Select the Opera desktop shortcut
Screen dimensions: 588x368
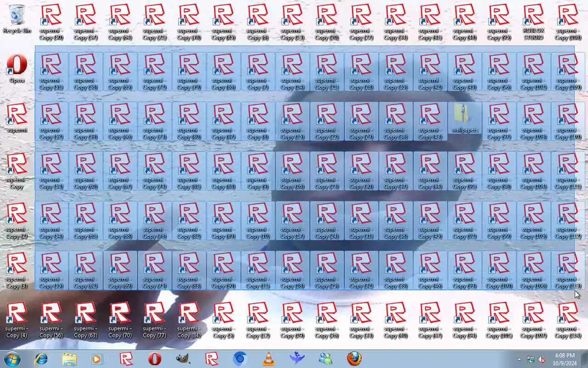coord(17,69)
